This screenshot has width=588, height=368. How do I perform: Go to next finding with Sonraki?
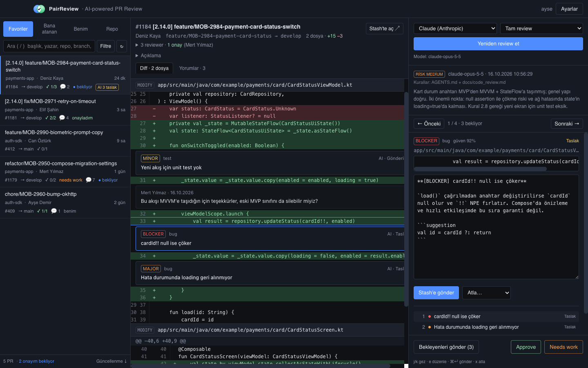coord(567,123)
